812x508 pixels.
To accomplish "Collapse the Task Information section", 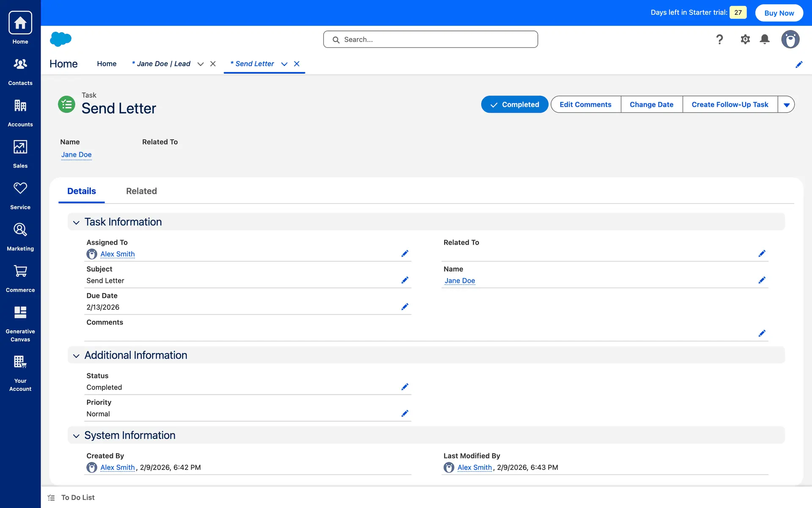I will (x=76, y=222).
